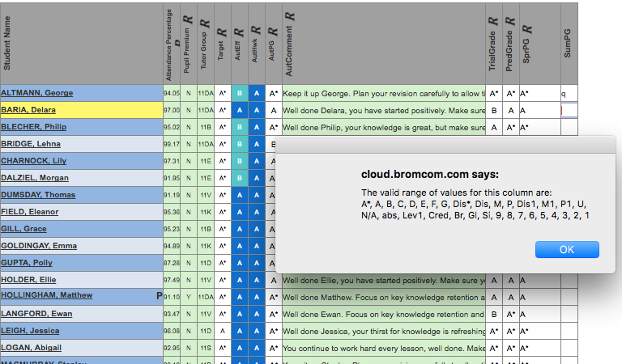Click tutor group 11S for Logan
Screen dimensions: 622x364
[x=206, y=348]
